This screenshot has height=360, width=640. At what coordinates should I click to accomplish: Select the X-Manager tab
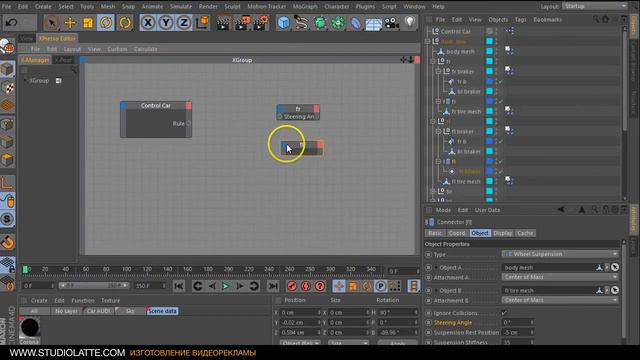[x=35, y=60]
